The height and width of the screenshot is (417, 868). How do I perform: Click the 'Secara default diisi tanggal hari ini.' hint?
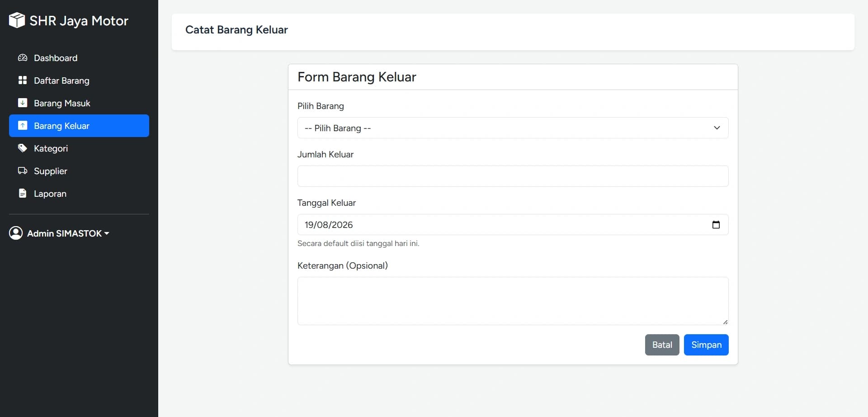(359, 243)
